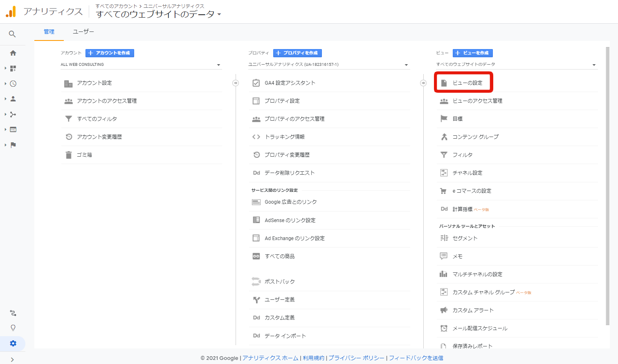Open the Audience person icon in sidebar
Viewport: 618px width, 364px height.
click(x=13, y=99)
